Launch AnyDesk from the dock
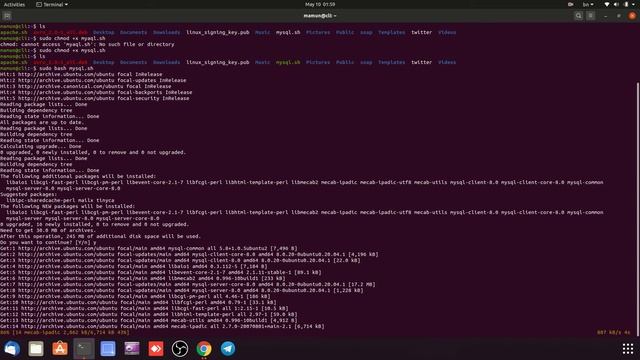Image resolution: width=640 pixels, height=360 pixels. pyautogui.click(x=156, y=349)
